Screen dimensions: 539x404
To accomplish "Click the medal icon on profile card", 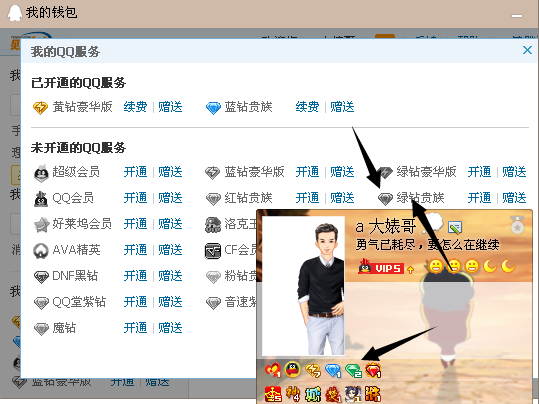I will click(517, 225).
